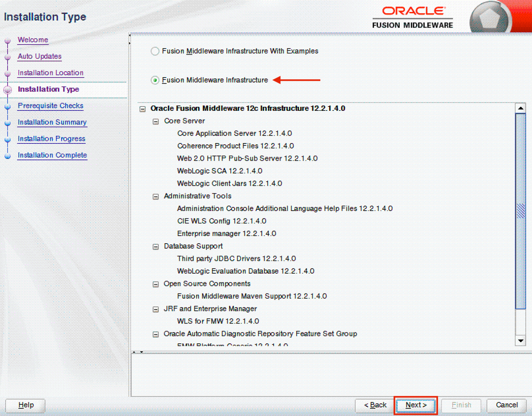This screenshot has width=532, height=416.
Task: Click the Prerequisite Checks step bullet
Action: (x=8, y=106)
